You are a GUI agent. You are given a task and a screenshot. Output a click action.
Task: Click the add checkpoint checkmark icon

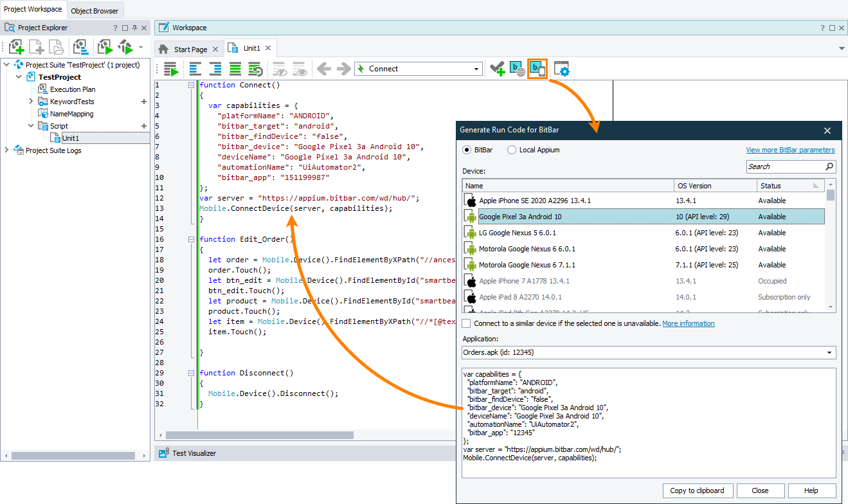(496, 69)
